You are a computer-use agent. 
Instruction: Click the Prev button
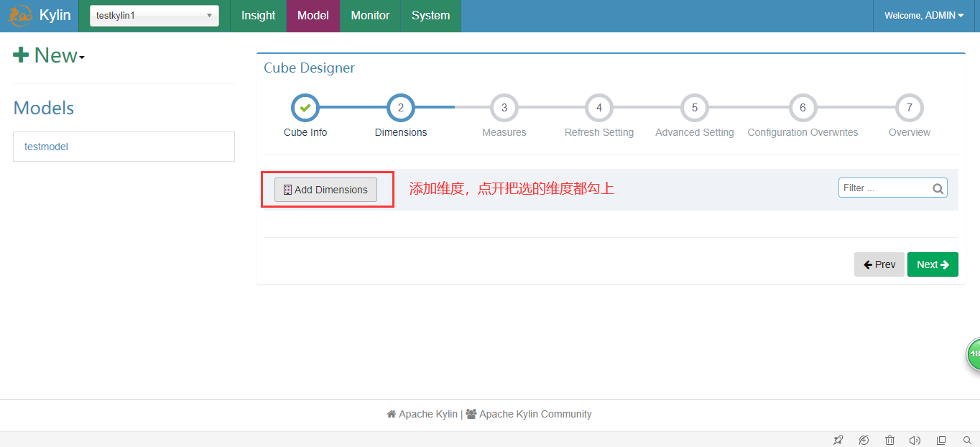[x=879, y=264]
